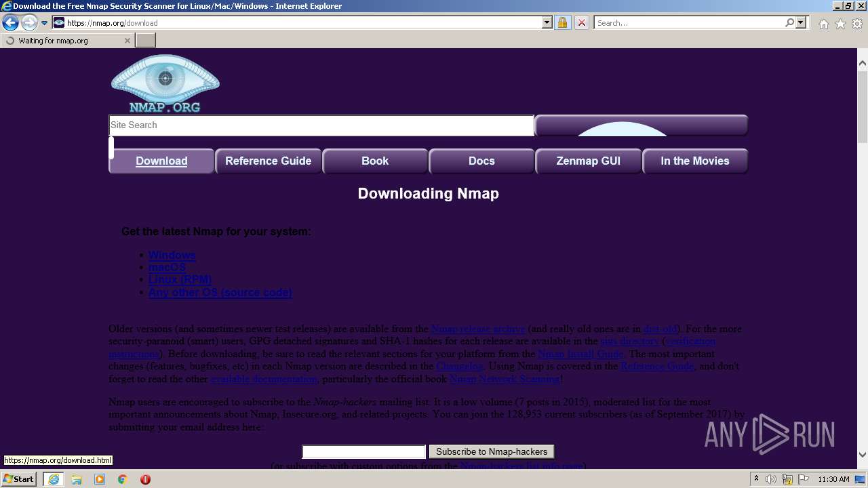Open the Reference Guide navigation tab
The width and height of the screenshot is (868, 488).
point(268,161)
